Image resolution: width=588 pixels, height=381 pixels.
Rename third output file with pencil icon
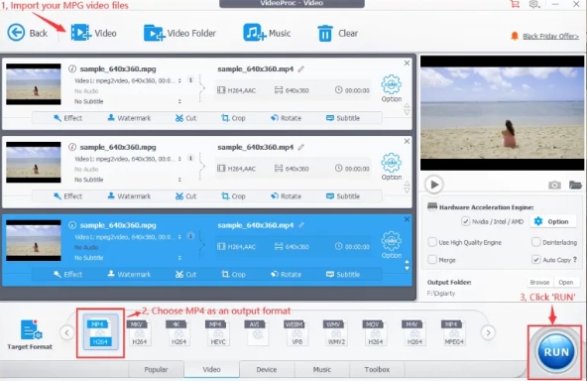(x=301, y=225)
